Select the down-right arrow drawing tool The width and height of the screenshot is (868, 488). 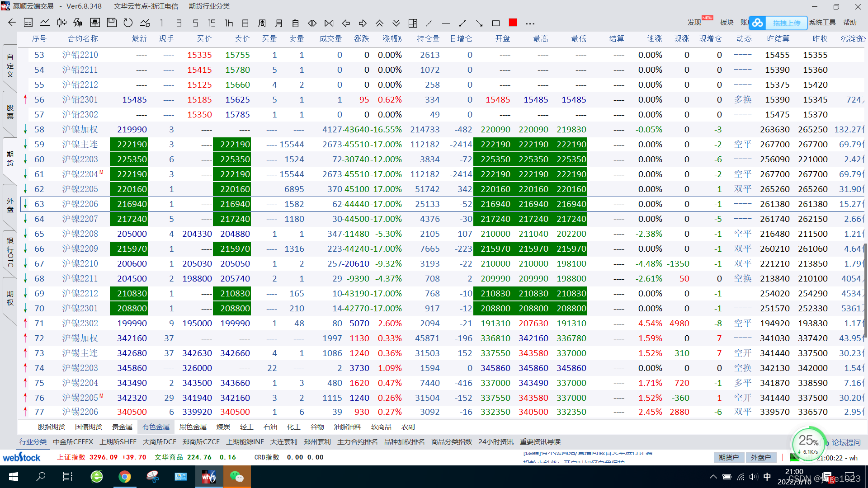479,23
